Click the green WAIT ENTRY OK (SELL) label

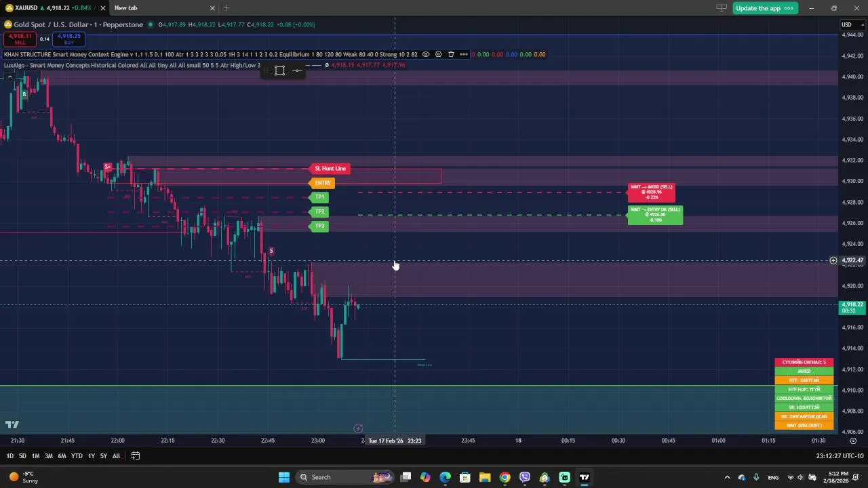655,215
